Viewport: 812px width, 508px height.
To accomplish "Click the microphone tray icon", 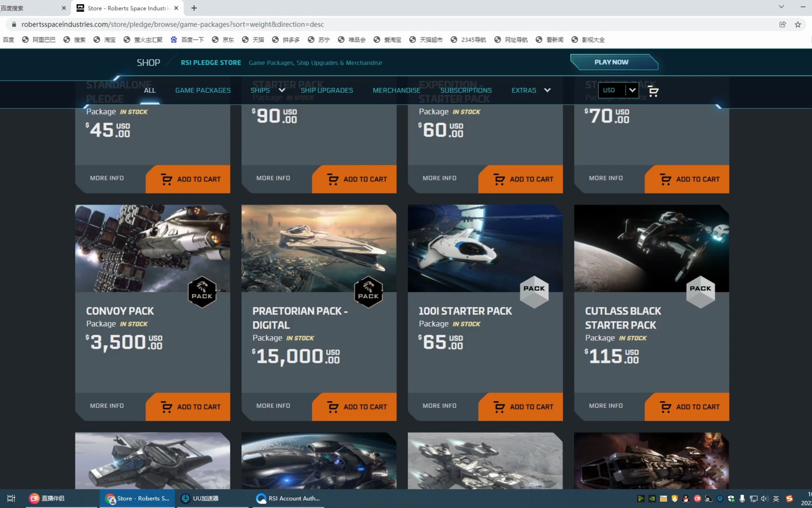I will tap(742, 499).
